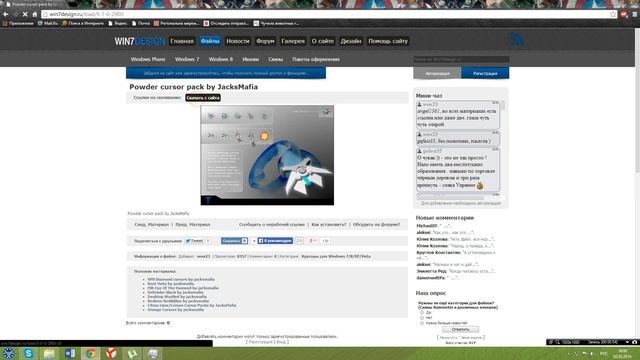Click camera icon in recording toolbar
640x360 pixels.
[x=634, y=342]
